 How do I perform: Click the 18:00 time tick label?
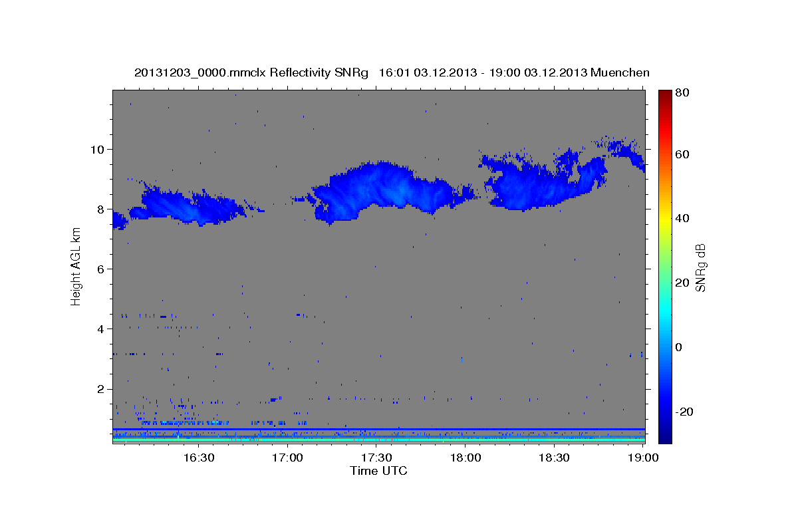pos(465,458)
